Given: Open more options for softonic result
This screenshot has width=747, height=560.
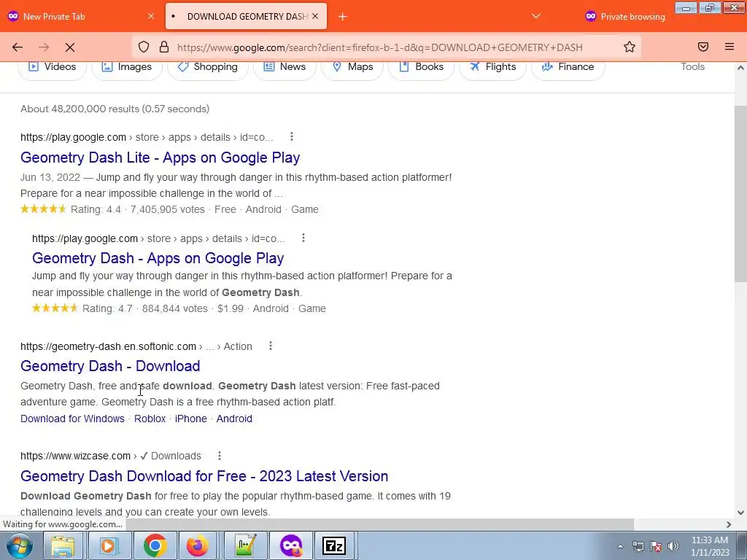Looking at the screenshot, I should tap(271, 346).
